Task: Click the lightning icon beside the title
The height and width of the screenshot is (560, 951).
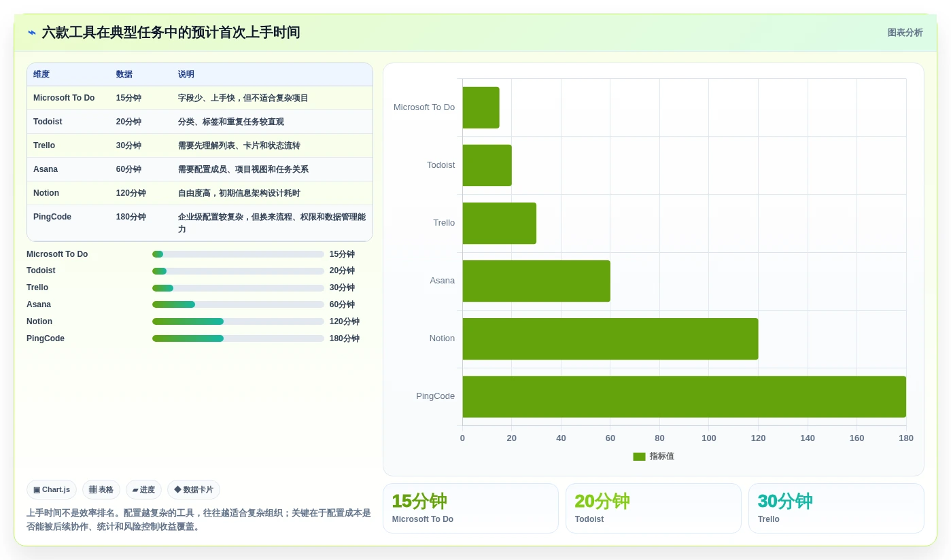Action: [x=32, y=33]
